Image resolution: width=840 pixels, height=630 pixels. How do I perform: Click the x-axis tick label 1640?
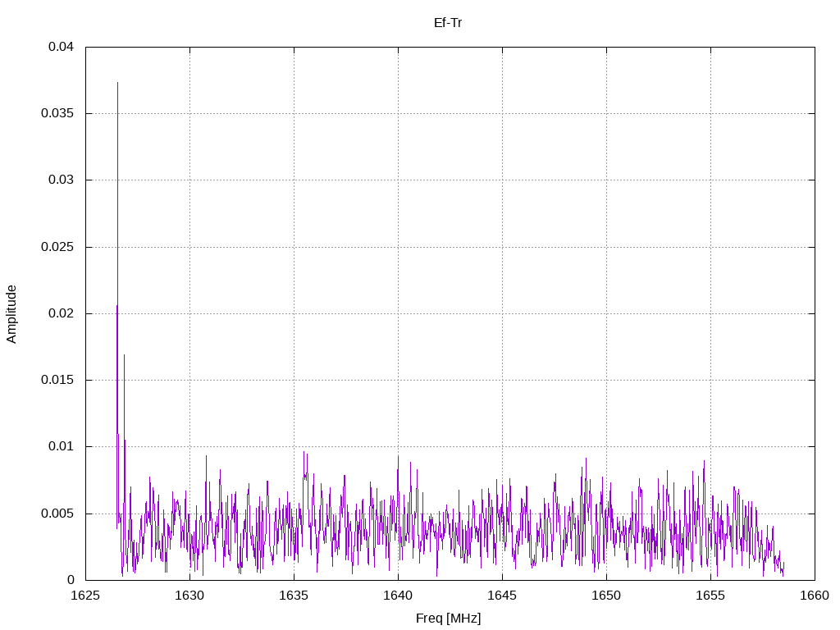click(x=398, y=596)
